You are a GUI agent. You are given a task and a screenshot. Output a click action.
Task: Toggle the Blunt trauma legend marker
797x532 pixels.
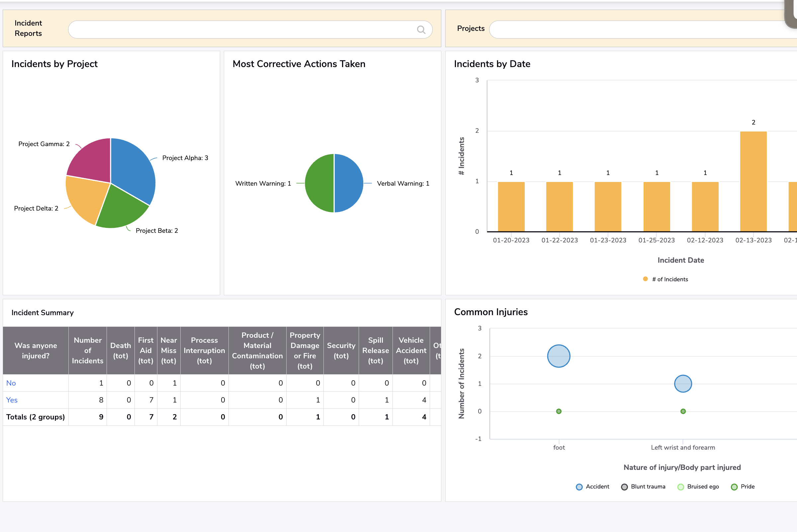point(625,487)
